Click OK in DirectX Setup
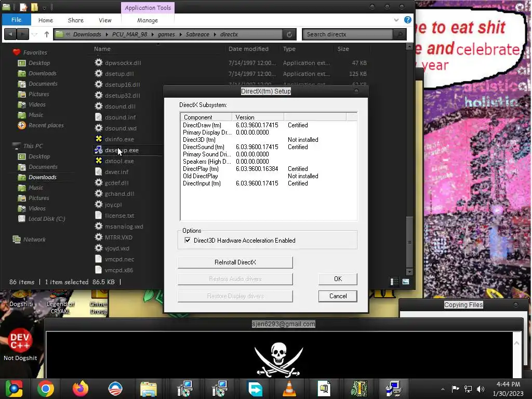532x399 pixels. point(338,279)
